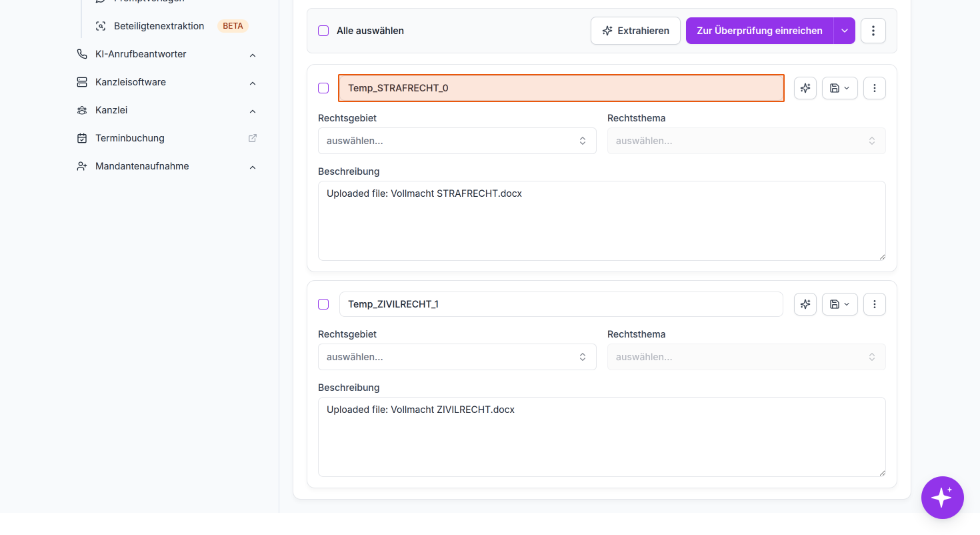Viewport: 980px width, 535px height.
Task: Click the BETA badge next to Beteiligtenextraktion
Action: point(233,26)
